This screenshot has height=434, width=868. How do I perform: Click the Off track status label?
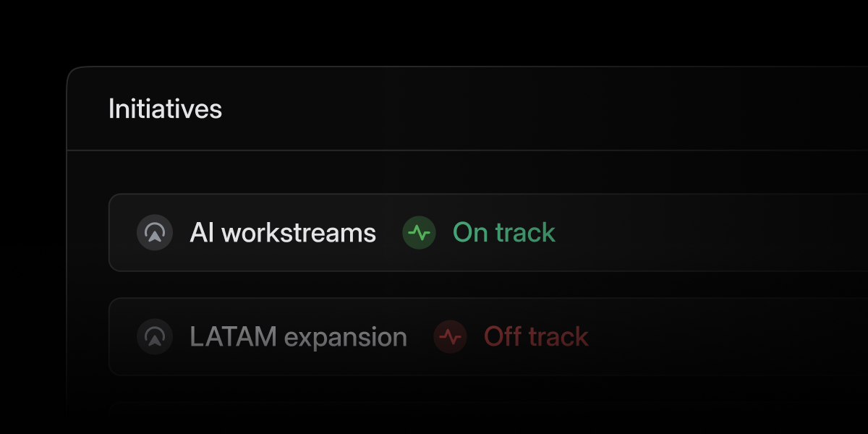[x=536, y=337]
